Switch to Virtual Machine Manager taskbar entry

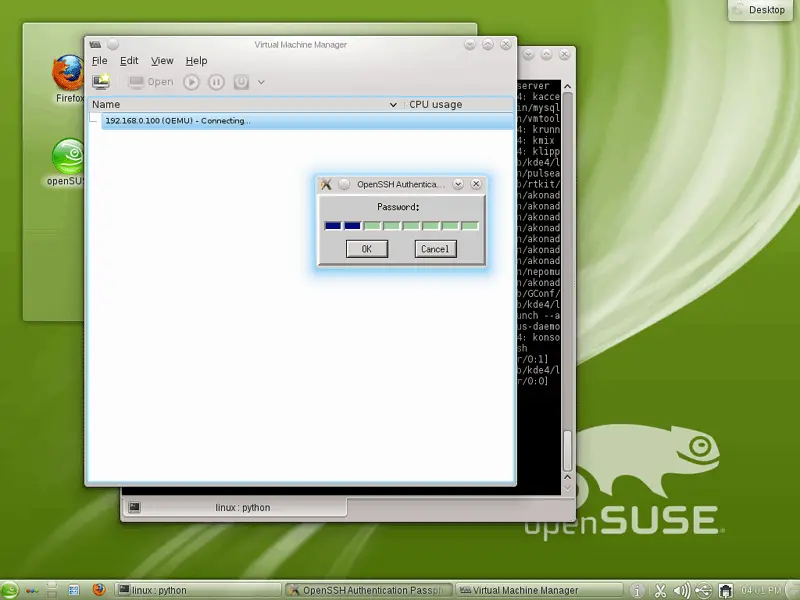539,590
